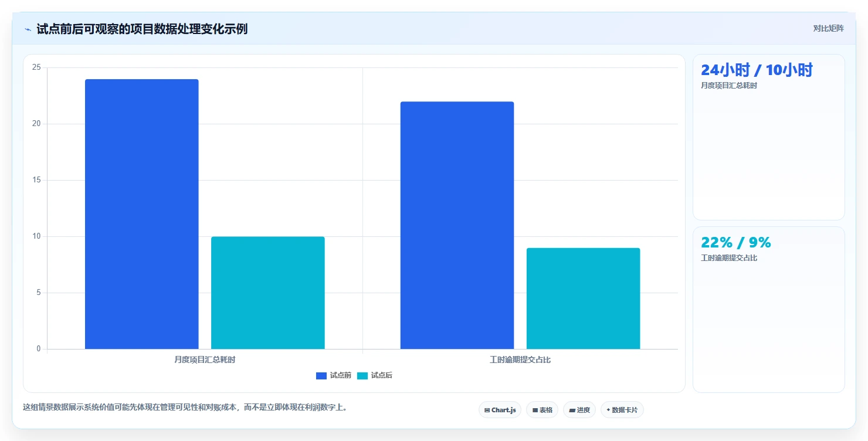
Task: Click the 工时逾期提交占比 x-axis label
Action: click(520, 359)
